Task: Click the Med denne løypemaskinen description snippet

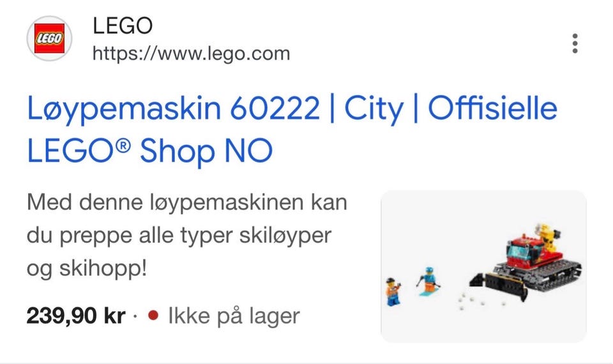Action: pyautogui.click(x=187, y=236)
